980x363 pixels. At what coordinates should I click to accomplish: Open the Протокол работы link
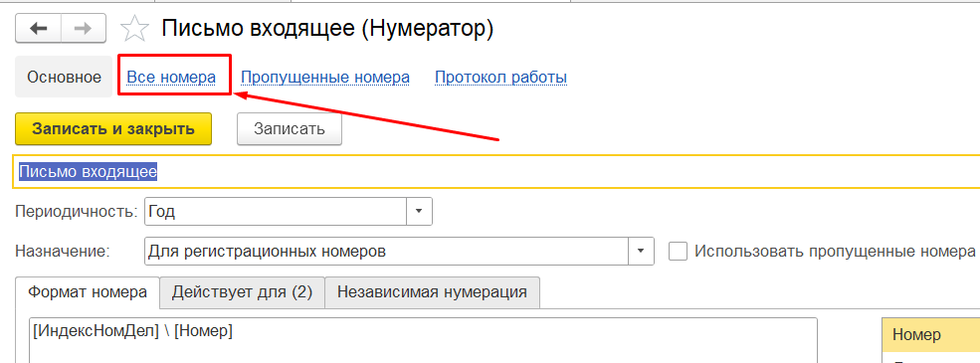pos(501,77)
